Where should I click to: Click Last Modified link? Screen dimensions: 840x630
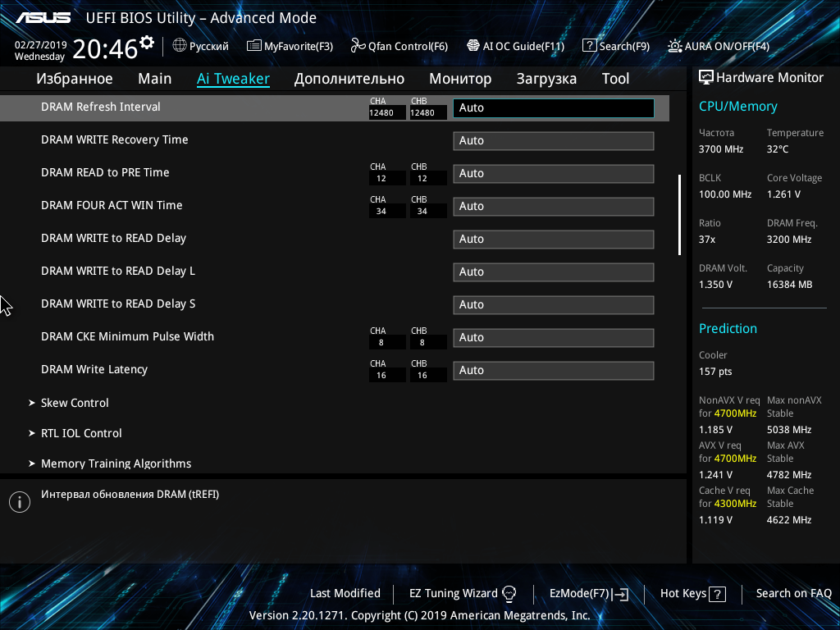coord(345,594)
